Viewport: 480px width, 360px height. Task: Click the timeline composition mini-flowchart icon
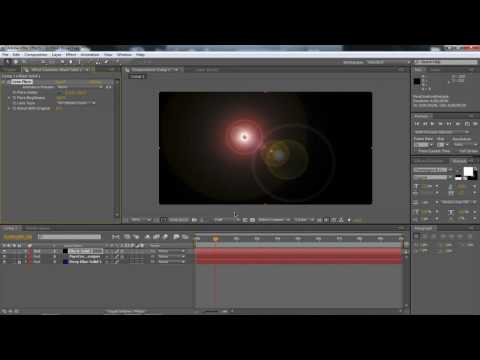[116, 237]
